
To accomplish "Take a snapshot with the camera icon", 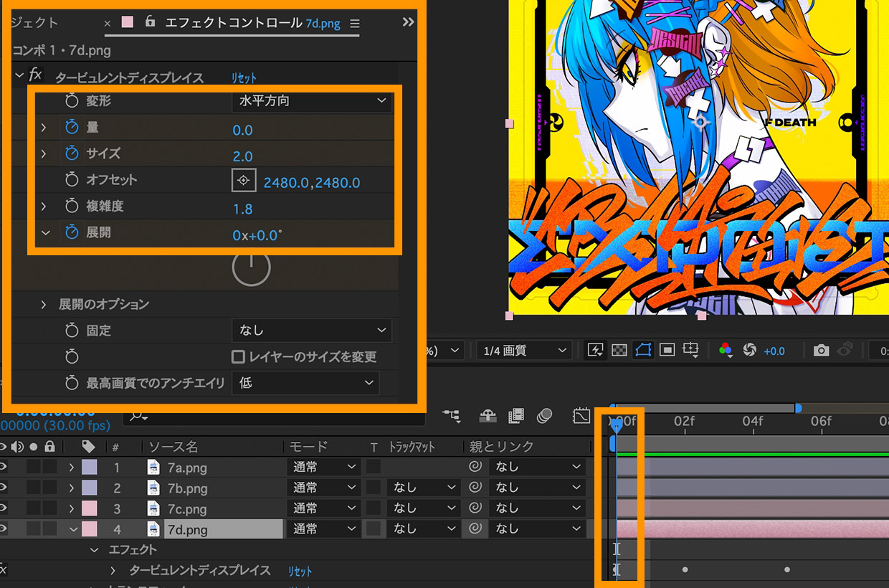I will point(821,350).
